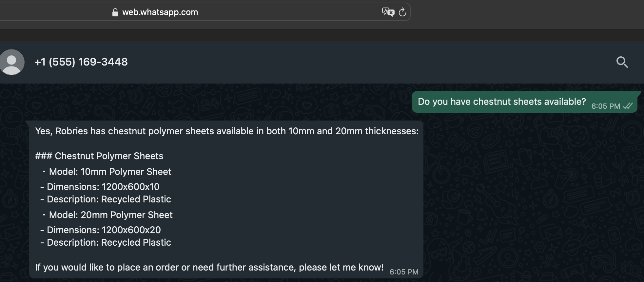644x282 pixels.
Task: Open the contact profile avatar
Action: pyautogui.click(x=12, y=62)
